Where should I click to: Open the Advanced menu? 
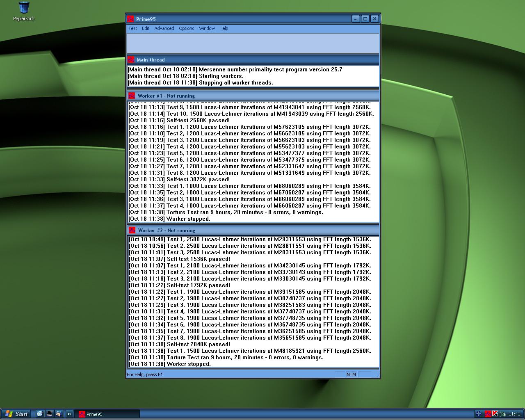point(164,28)
